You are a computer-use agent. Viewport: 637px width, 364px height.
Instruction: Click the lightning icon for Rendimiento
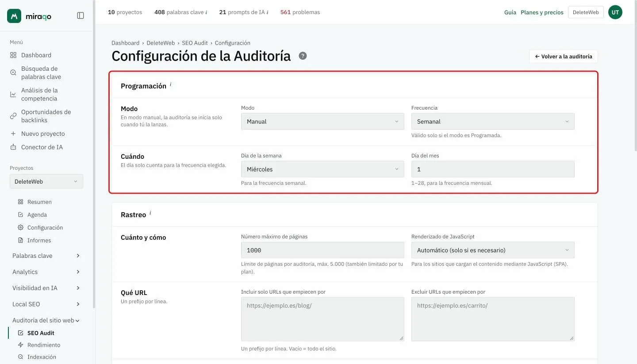tap(20, 345)
